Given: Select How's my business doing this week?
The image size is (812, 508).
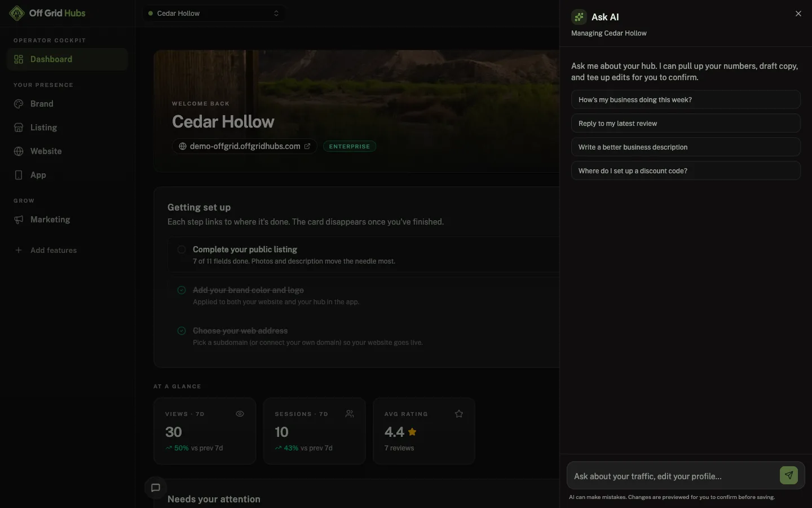Looking at the screenshot, I should tap(686, 100).
